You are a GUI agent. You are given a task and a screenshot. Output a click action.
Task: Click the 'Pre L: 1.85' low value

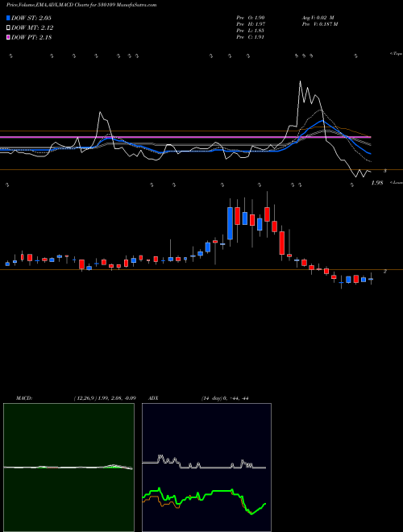tap(251, 31)
